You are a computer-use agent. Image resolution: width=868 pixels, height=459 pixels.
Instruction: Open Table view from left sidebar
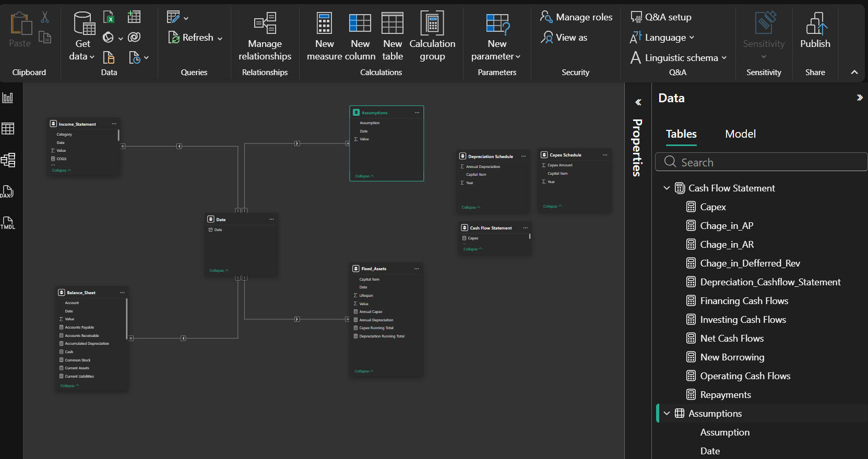tap(8, 128)
